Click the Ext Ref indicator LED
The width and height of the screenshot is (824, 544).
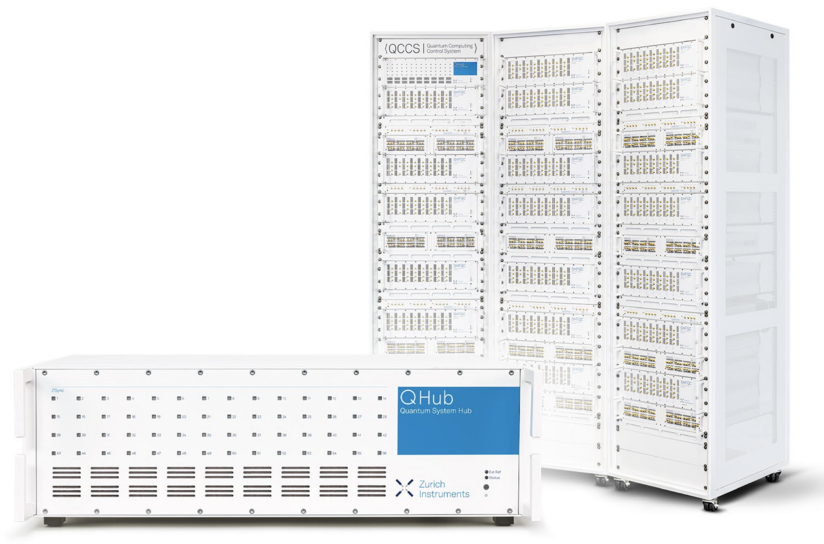tap(486, 472)
